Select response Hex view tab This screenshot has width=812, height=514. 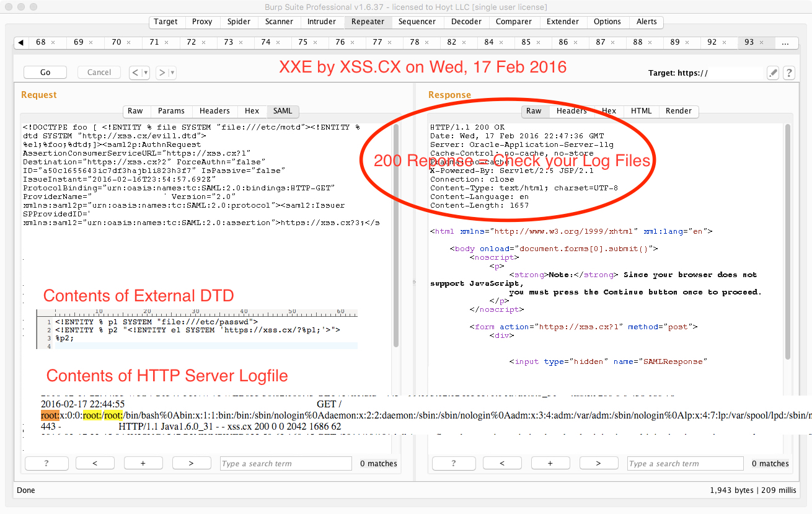click(x=609, y=111)
